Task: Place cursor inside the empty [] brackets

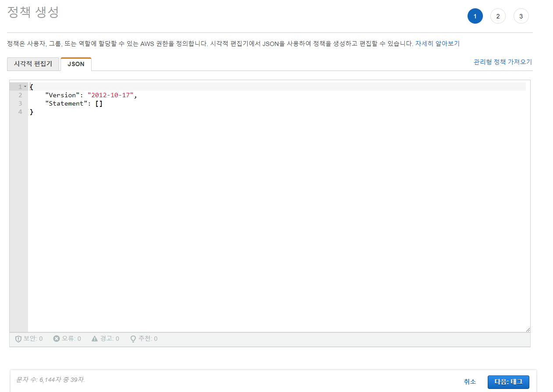Action: [99, 103]
